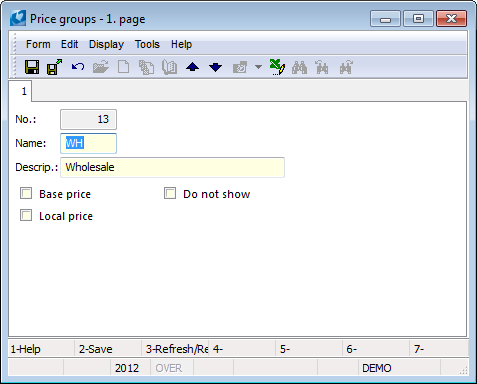This screenshot has width=477, height=384.
Task: Open the Edit menu
Action: (x=69, y=44)
